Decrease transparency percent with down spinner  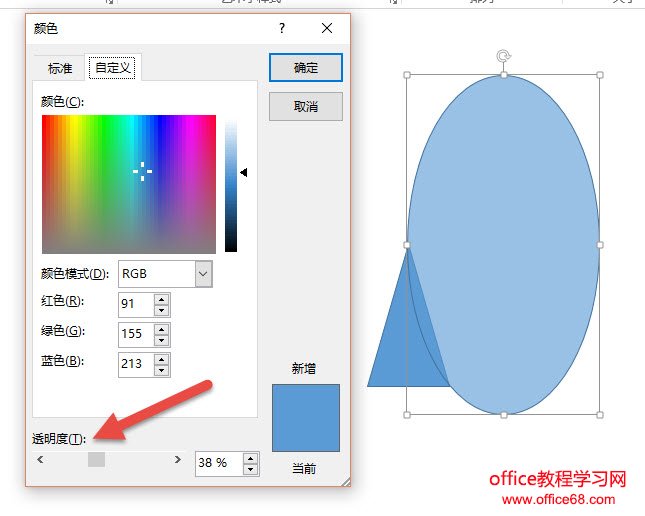pos(250,469)
